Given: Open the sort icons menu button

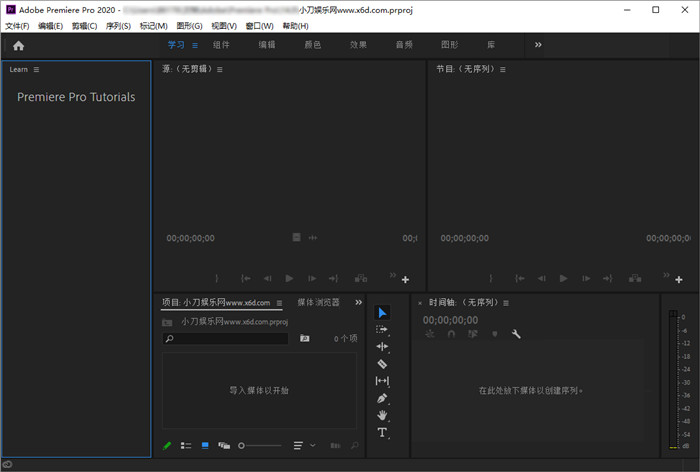Looking at the screenshot, I should tap(298, 445).
